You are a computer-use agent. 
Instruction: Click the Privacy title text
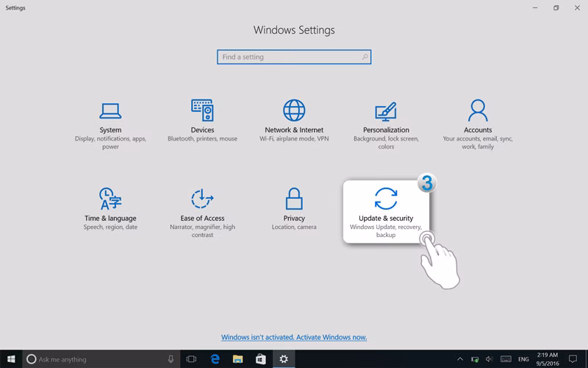click(x=294, y=218)
